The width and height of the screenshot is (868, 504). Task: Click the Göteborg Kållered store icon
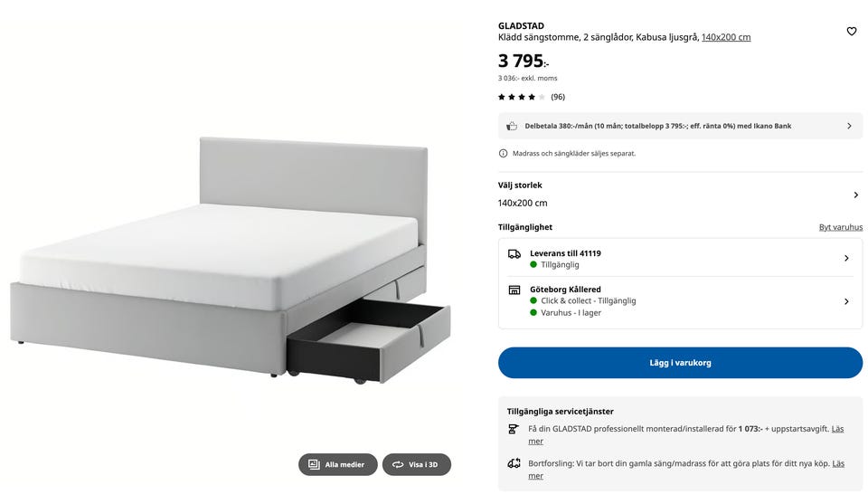click(x=514, y=290)
